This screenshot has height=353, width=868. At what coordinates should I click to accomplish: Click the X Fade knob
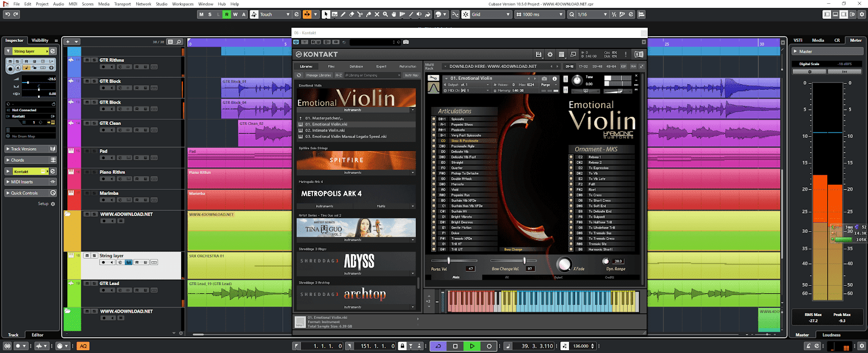coord(564,264)
